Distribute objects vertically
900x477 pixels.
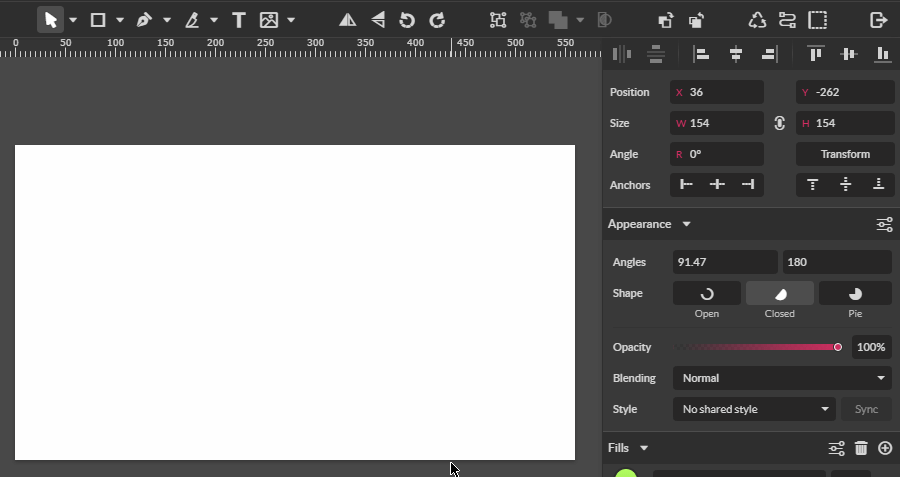tap(655, 54)
